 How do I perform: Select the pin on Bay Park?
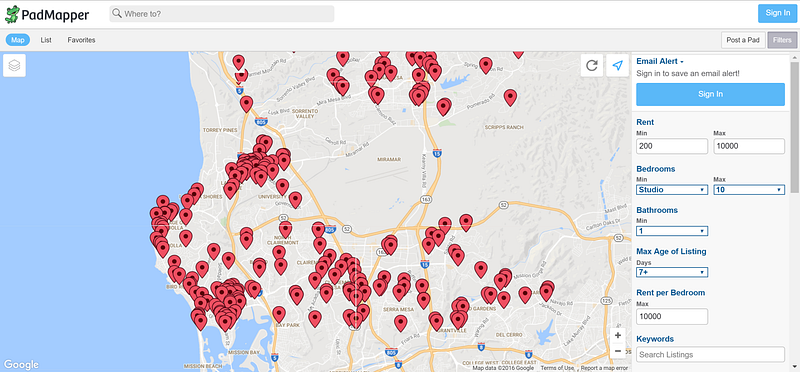pyautogui.click(x=279, y=314)
